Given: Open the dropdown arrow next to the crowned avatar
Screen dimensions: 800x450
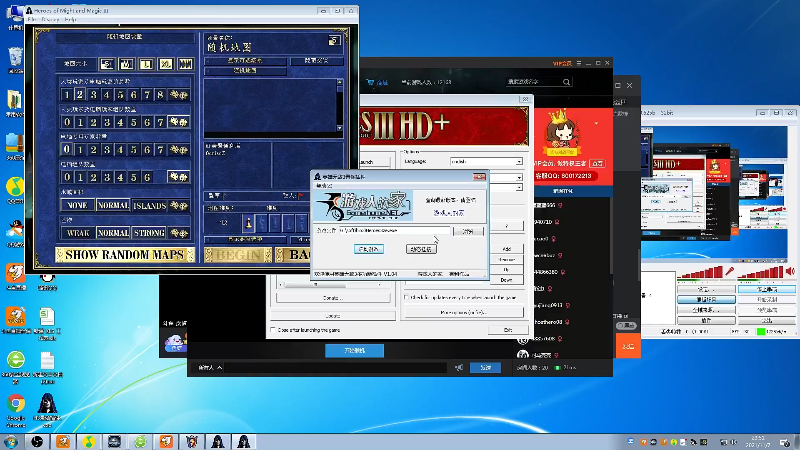Looking at the screenshot, I should pos(596,123).
